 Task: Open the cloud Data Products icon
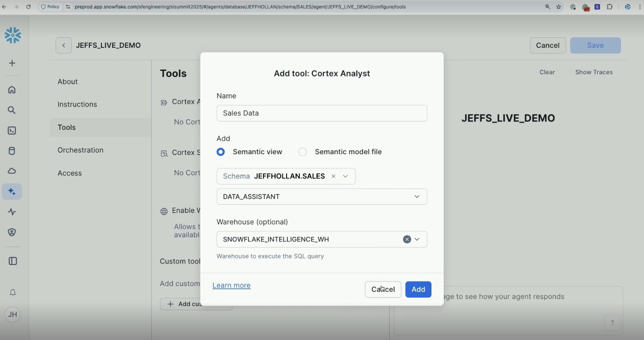pyautogui.click(x=12, y=171)
